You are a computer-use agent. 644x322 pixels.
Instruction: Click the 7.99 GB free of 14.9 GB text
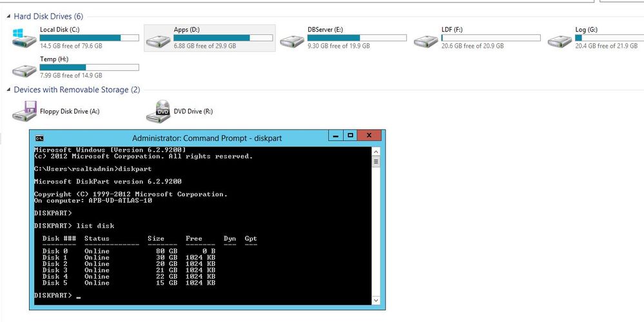(x=71, y=75)
